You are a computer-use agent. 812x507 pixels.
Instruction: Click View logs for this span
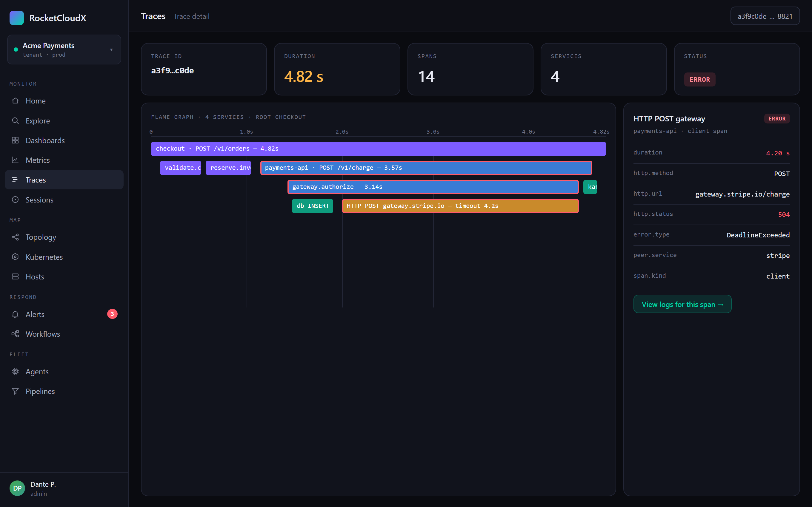tap(682, 304)
